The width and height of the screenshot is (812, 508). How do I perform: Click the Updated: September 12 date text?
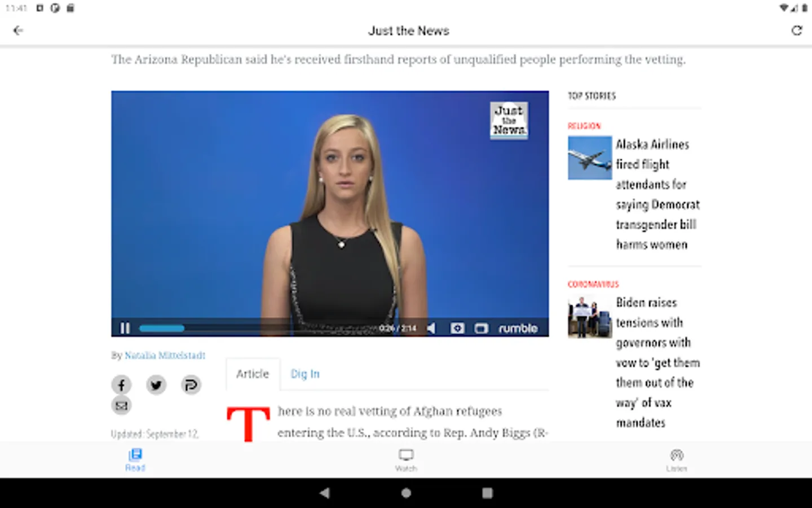click(155, 434)
